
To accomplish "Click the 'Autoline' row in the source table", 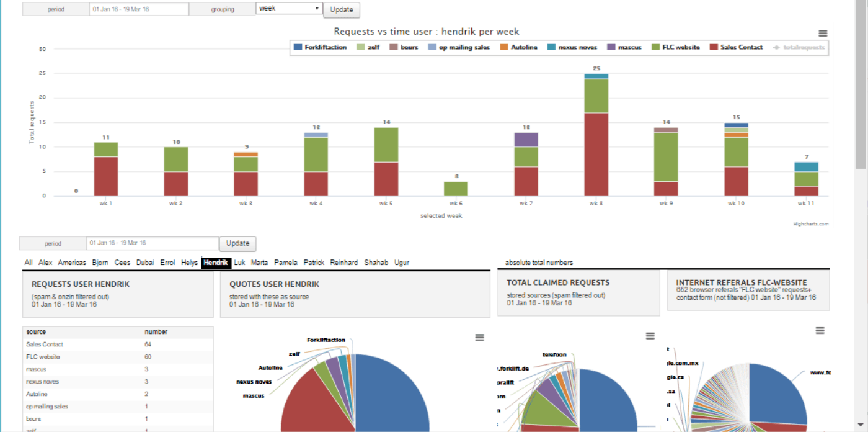I will (118, 394).
